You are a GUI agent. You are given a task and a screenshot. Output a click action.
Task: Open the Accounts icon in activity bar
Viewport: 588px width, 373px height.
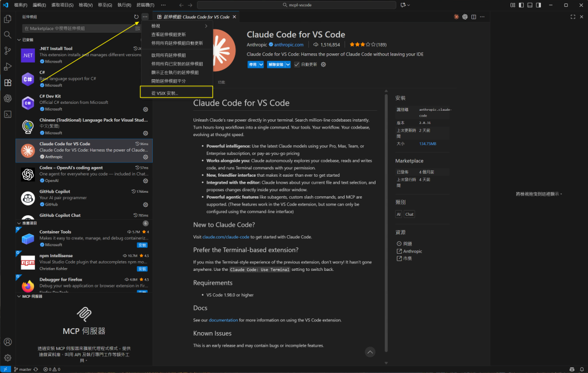click(x=7, y=342)
